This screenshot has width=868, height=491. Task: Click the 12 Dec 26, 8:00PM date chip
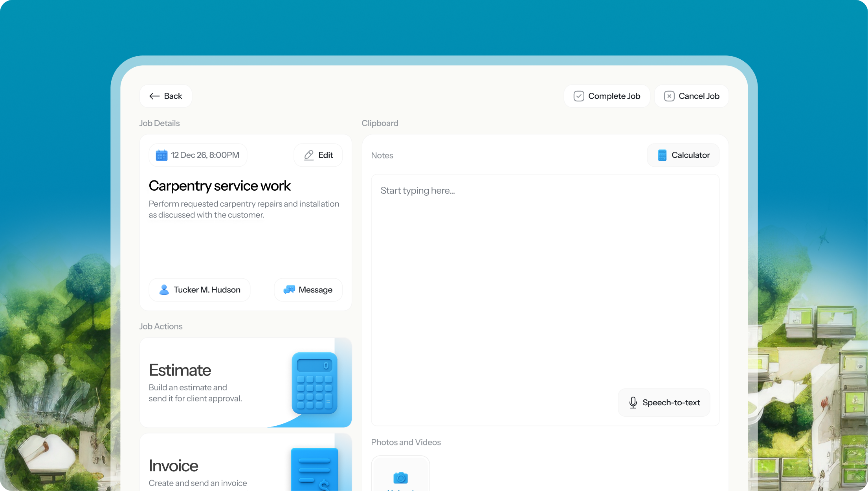198,155
